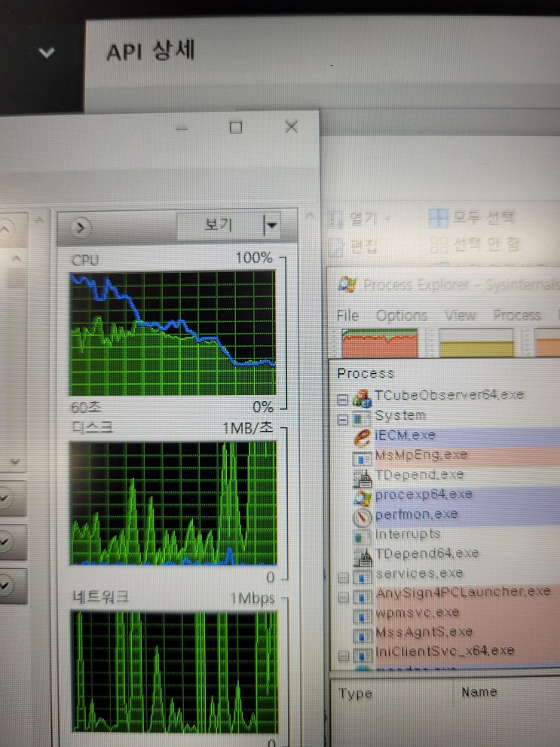Open the 보기 dropdown arrow in Resource Monitor
This screenshot has height=747, width=560.
271,225
